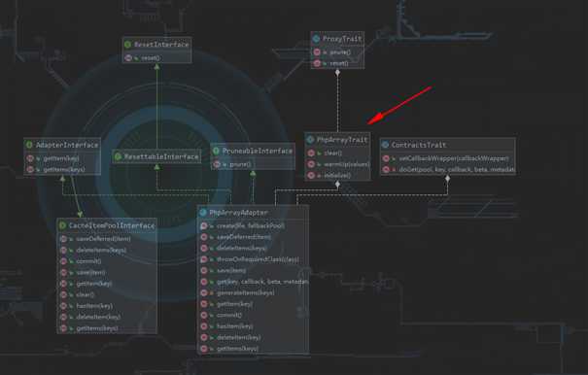Image resolution: width=588 pixels, height=375 pixels.
Task: Select get(key, callback, beta...) in PhpArrayAdapter
Action: (262, 282)
